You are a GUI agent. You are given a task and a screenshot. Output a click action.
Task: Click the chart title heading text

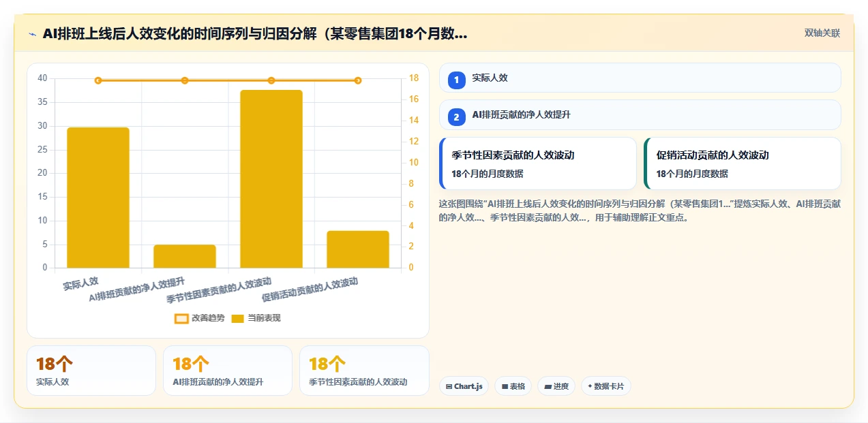pos(255,33)
